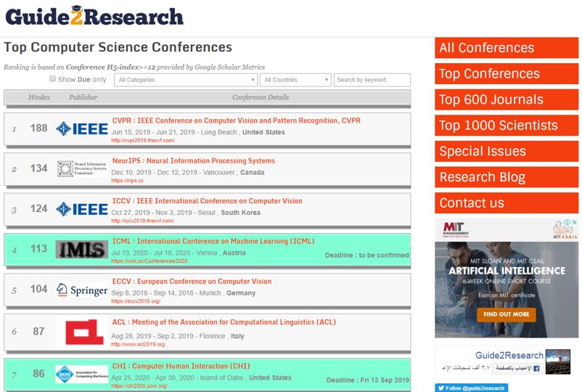The height and width of the screenshot is (392, 582).
Task: Open the ECCV conference title link
Action: (192, 282)
